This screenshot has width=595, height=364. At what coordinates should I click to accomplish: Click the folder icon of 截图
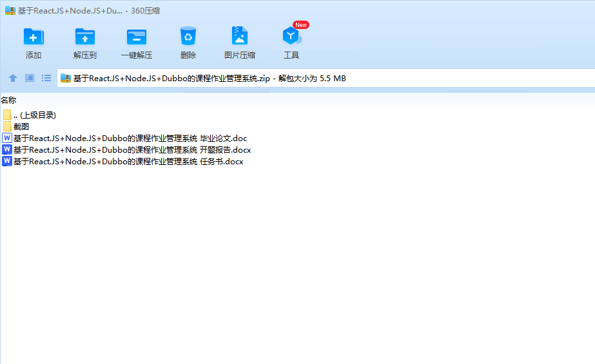tap(7, 126)
